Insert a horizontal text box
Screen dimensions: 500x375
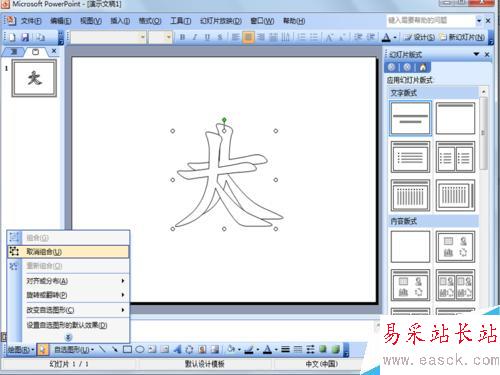pos(152,349)
